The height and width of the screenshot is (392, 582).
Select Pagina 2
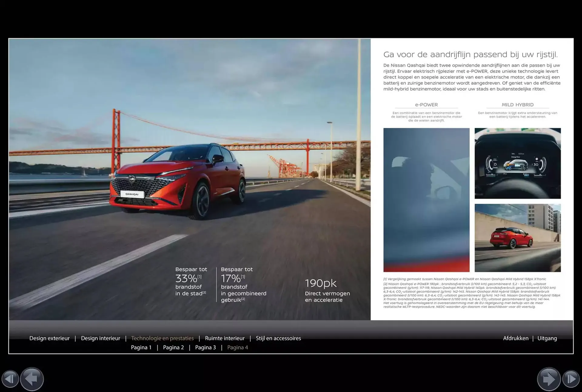173,347
